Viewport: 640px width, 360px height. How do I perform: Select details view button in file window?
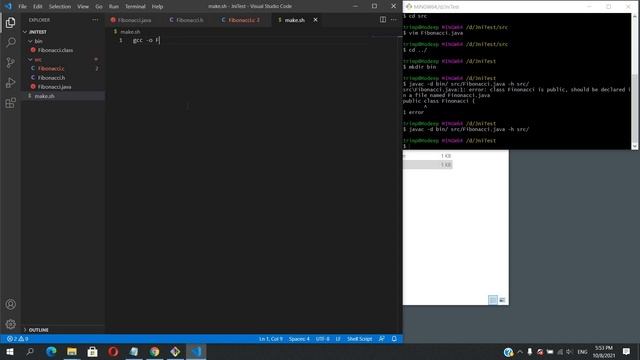tap(493, 300)
